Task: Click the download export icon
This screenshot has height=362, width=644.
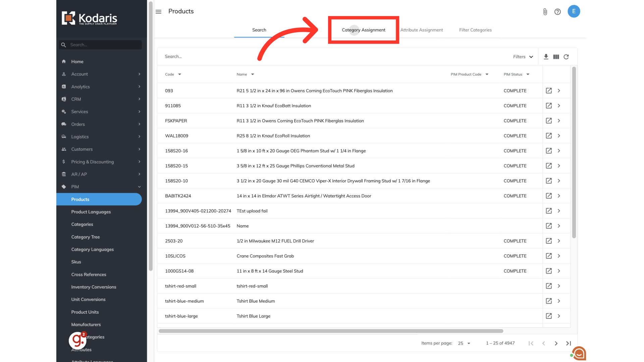Action: (546, 57)
